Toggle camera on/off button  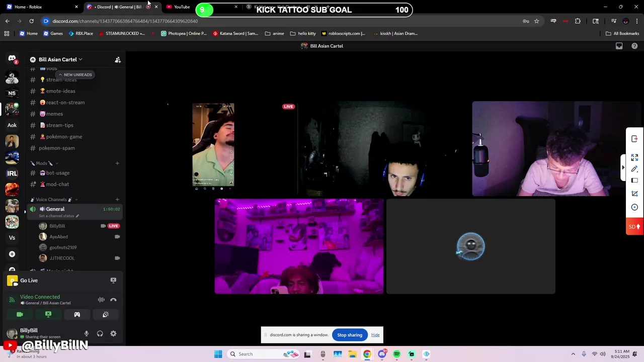[20, 314]
